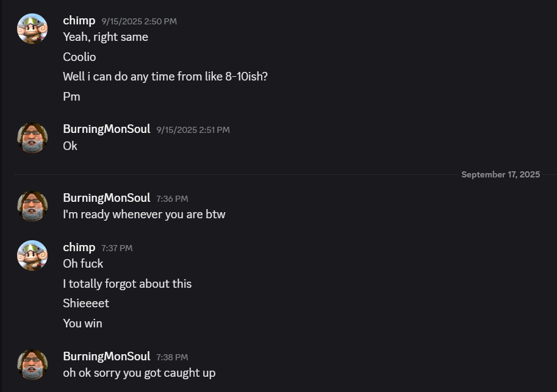Open BurningMonSoul's avatar next to the "Ok" message
The height and width of the screenshot is (392, 557).
pos(32,138)
